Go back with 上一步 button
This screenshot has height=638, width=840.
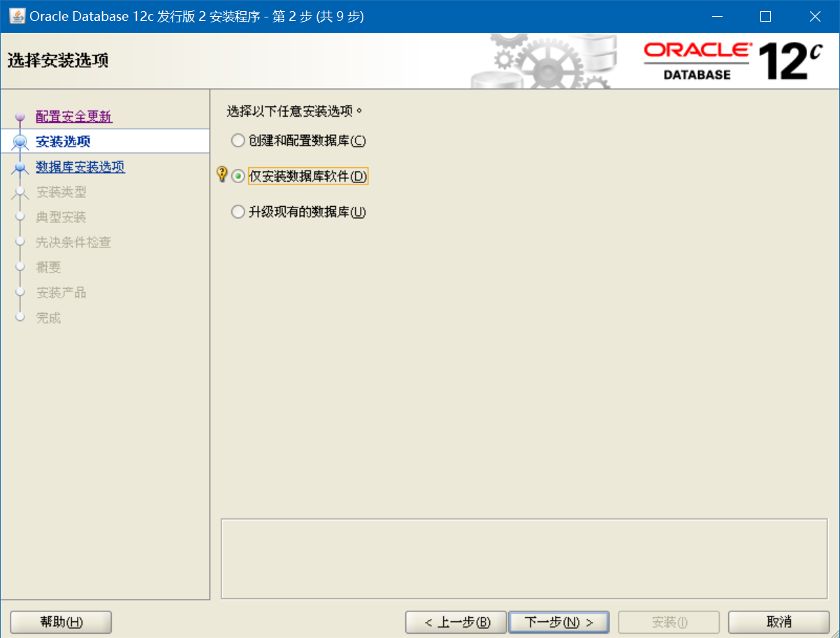[456, 622]
